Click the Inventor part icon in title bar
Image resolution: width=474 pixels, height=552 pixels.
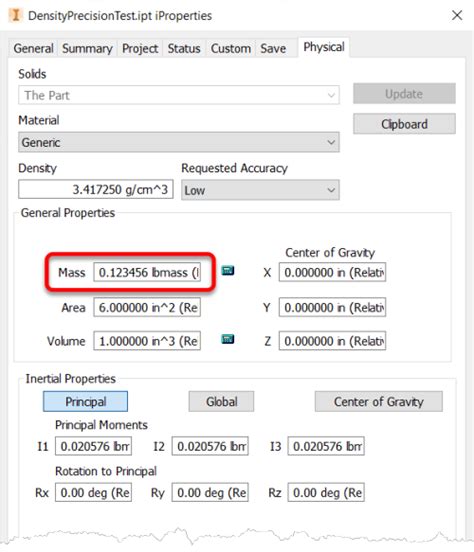point(16,15)
